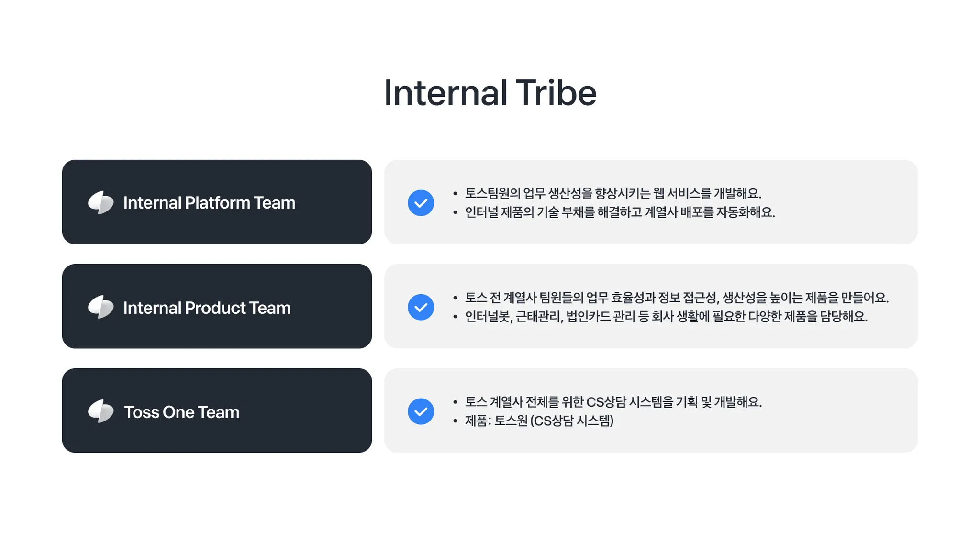Click the Internal Tribe heading

(x=490, y=93)
